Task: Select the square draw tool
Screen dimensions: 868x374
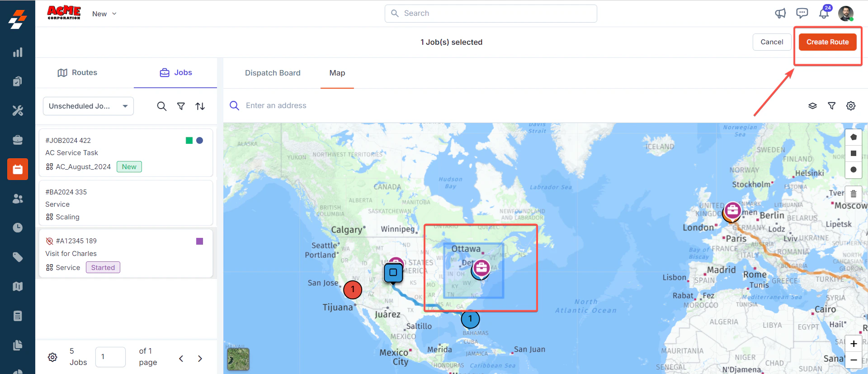Action: tap(854, 153)
